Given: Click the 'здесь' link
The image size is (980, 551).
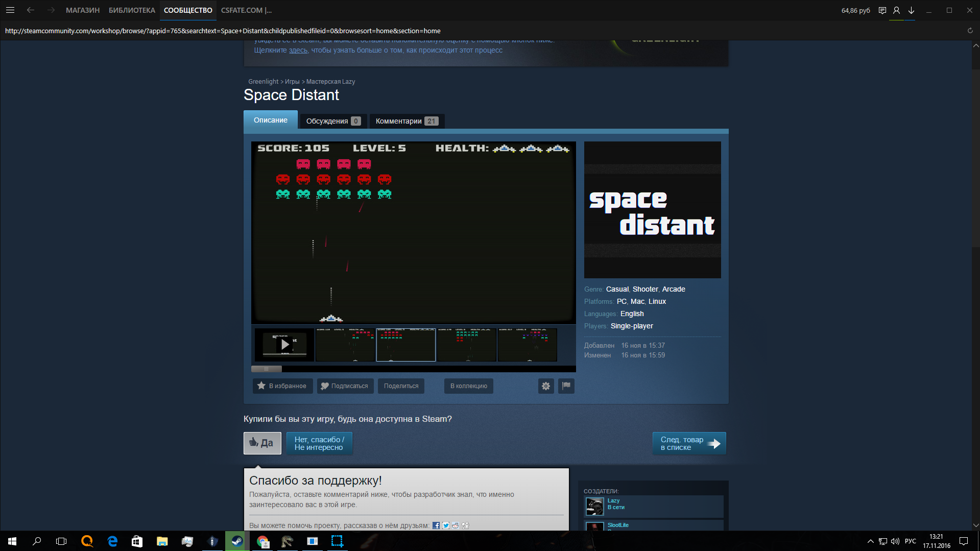Looking at the screenshot, I should (298, 50).
